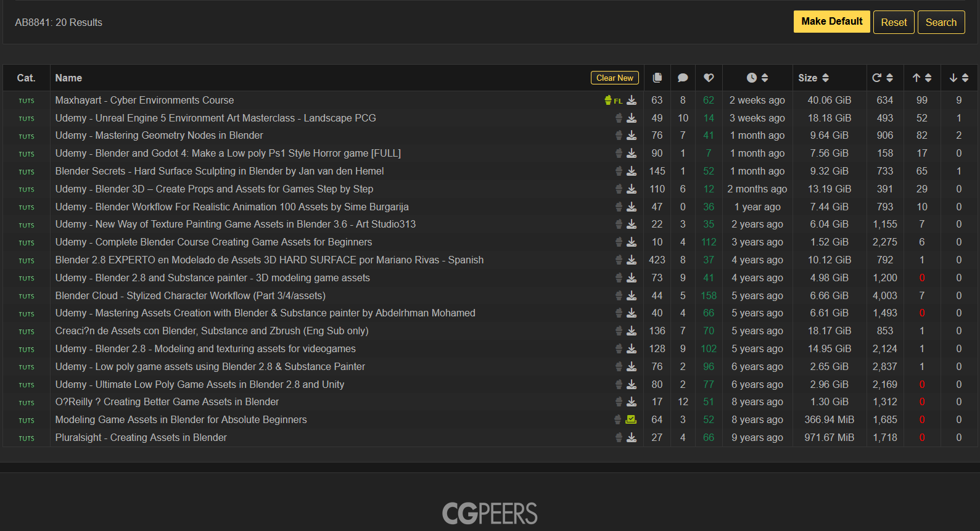Download Ultimate Low Poly Game Assets torrent
Viewport: 980px width, 531px height.
point(632,384)
